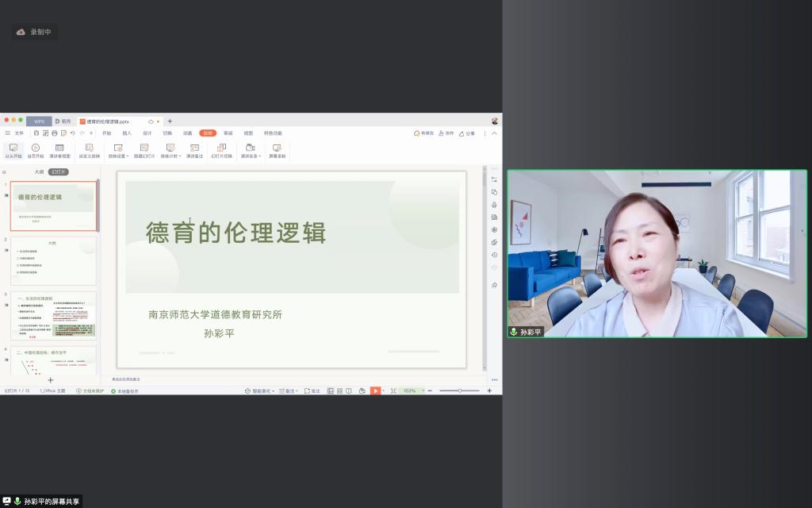Screen dimensions: 812x508
Task: Switch to 大纲 outline view
Action: pyautogui.click(x=39, y=171)
